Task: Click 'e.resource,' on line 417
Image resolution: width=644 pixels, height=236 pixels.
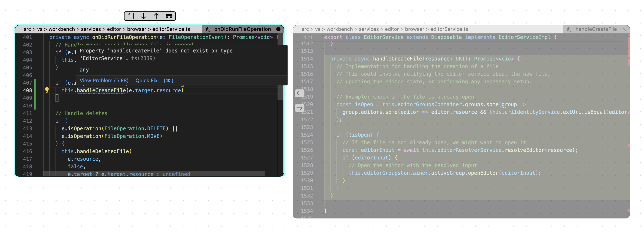Action: [x=84, y=159]
